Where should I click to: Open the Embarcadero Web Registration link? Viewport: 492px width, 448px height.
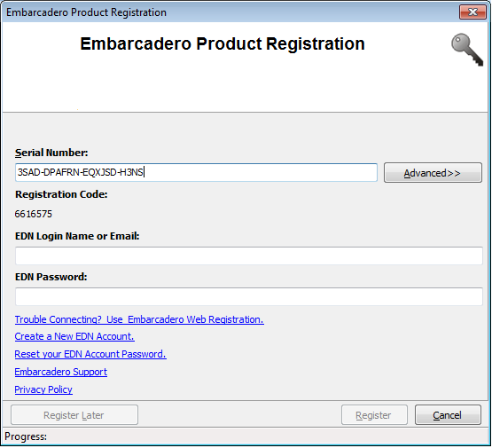(x=139, y=319)
